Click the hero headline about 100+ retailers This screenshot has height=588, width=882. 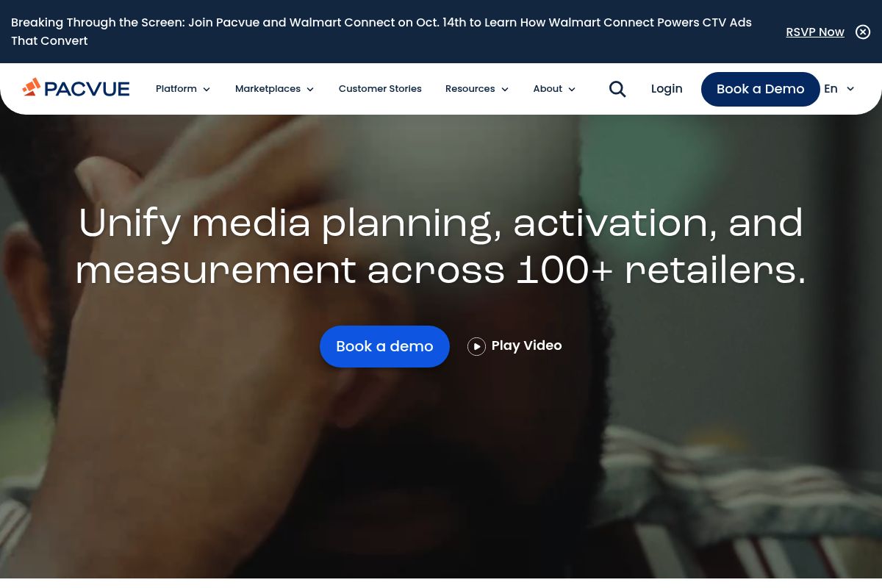pyautogui.click(x=441, y=247)
